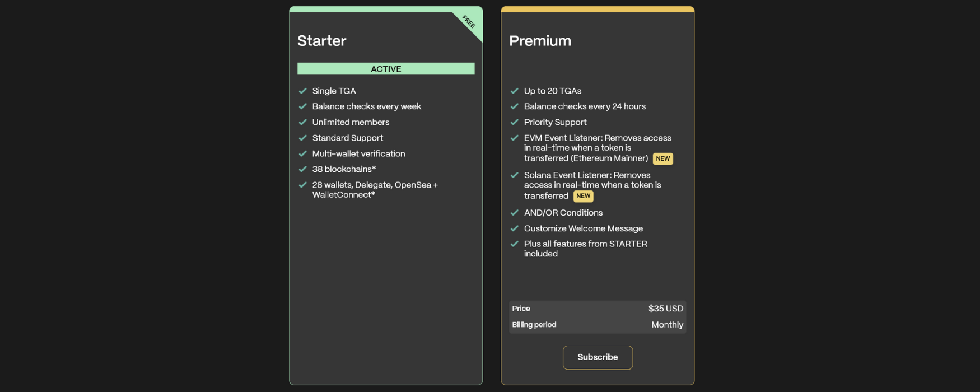Click the Subscribe button on Premium plan
The height and width of the screenshot is (392, 980).
pos(598,357)
